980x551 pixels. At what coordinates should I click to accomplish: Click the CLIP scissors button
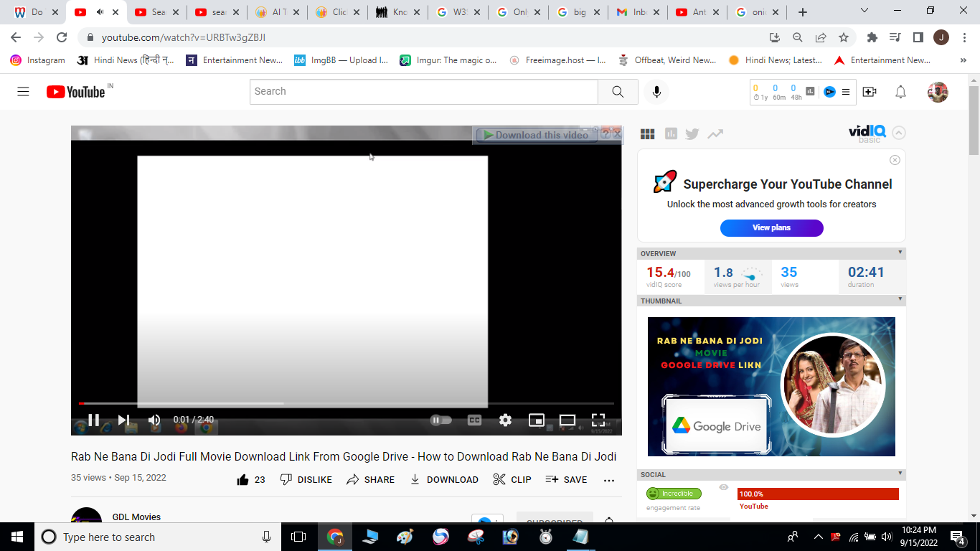(512, 480)
